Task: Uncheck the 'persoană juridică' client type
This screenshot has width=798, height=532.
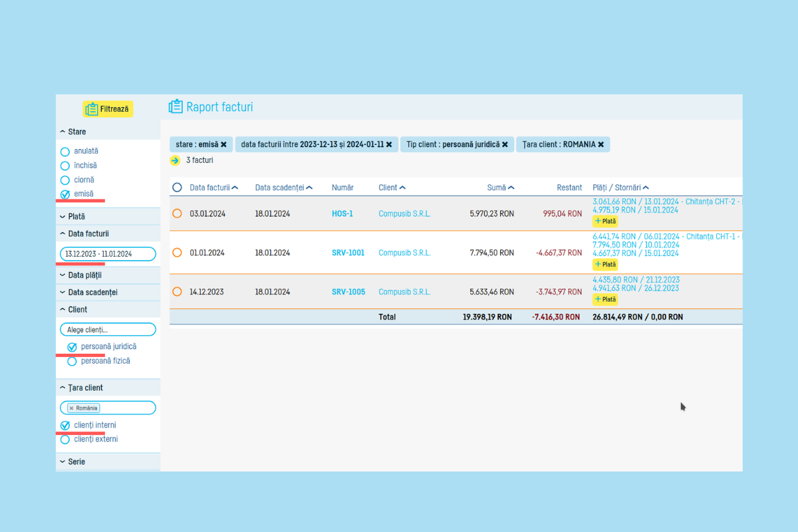Action: 72,347
